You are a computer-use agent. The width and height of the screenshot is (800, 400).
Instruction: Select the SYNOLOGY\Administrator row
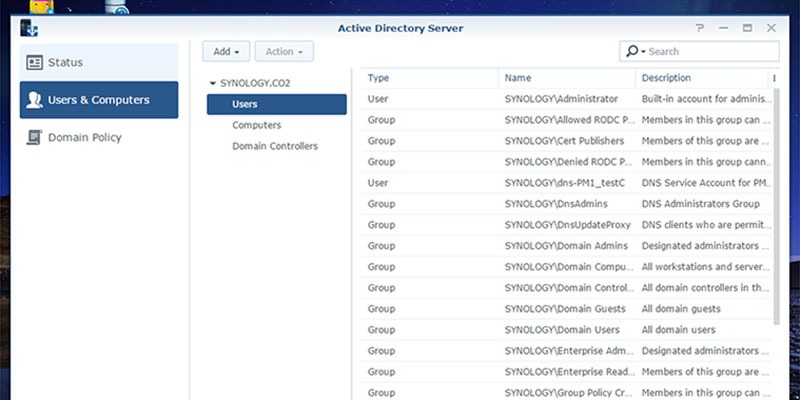tap(567, 99)
